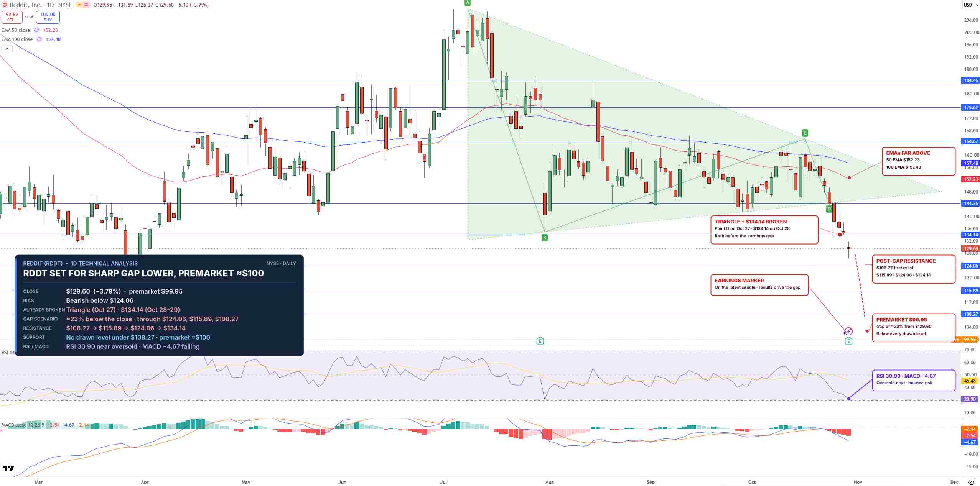
Task: Click the purple lightning event icon
Action: coord(848,331)
